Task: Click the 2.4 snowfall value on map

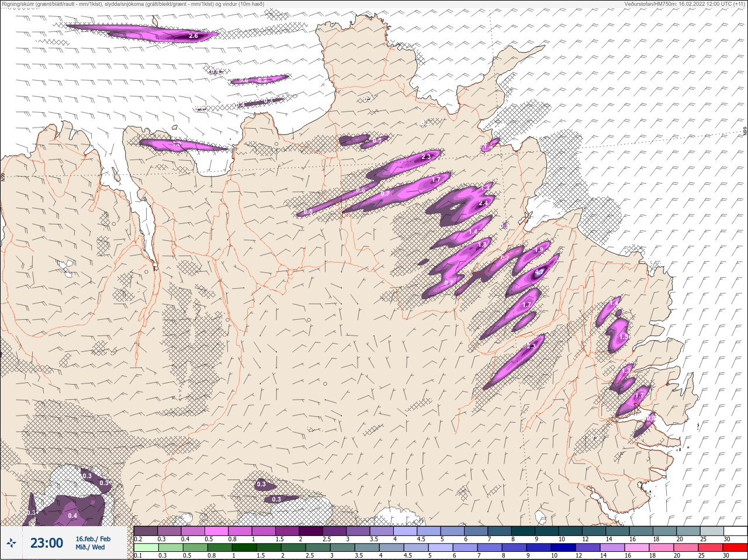Action: click(x=483, y=203)
